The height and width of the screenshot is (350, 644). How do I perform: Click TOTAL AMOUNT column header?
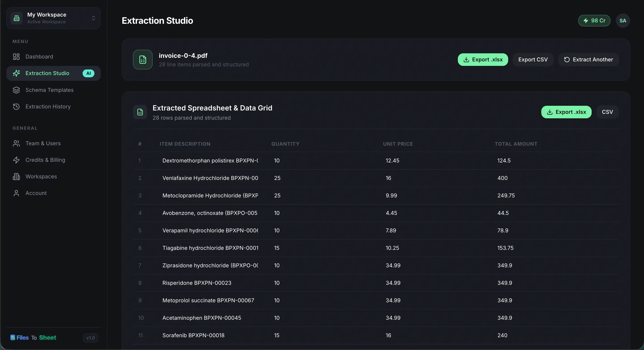pyautogui.click(x=516, y=144)
